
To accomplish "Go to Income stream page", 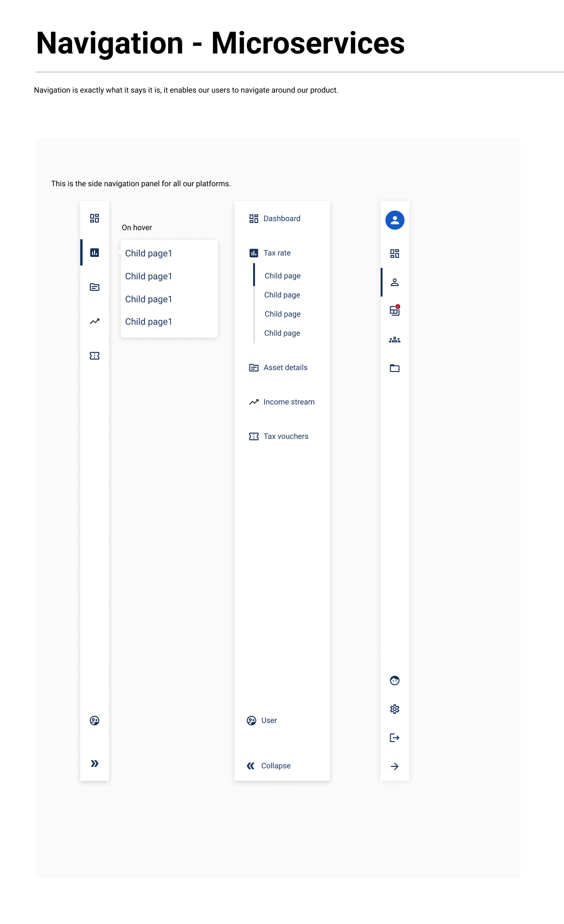I will click(x=282, y=402).
